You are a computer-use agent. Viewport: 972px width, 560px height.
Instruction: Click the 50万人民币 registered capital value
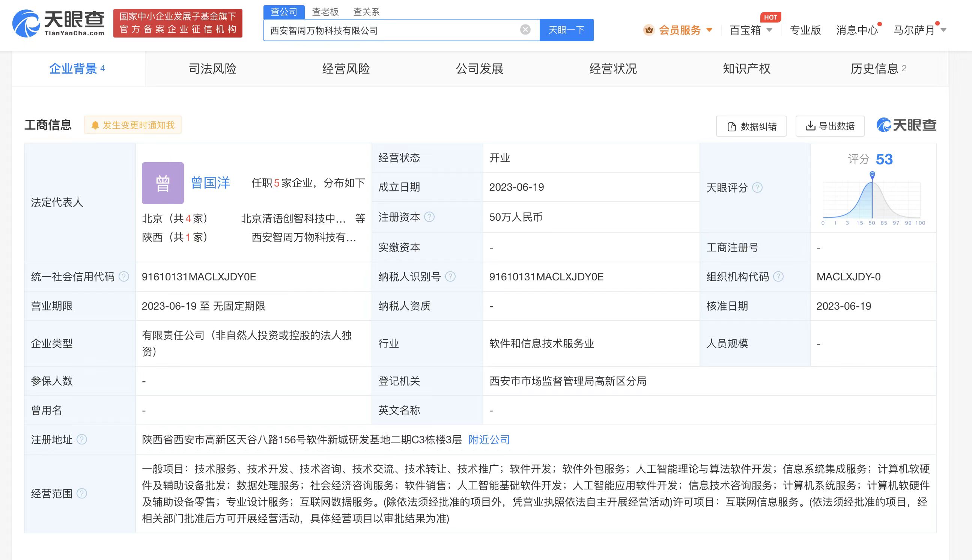coord(516,217)
